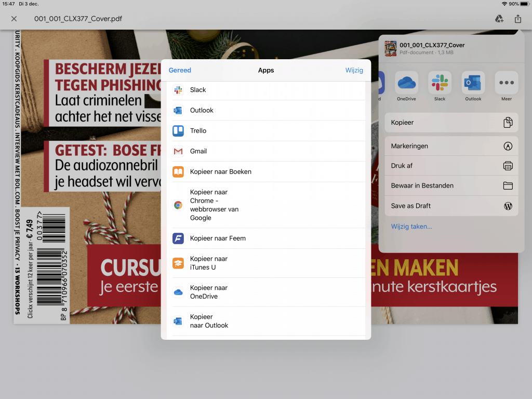Tap the printer icon beside Druk af
Screen dimensions: 532x399
[508, 166]
